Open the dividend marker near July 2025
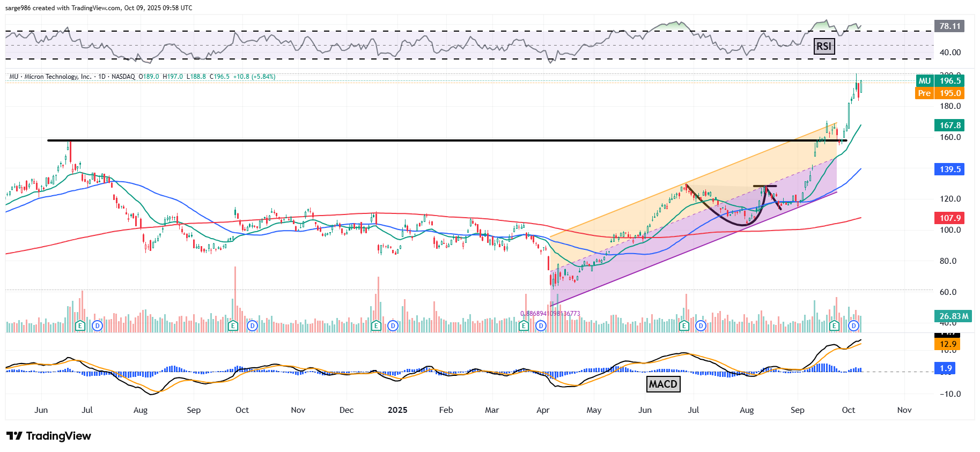980x452 pixels. [701, 325]
